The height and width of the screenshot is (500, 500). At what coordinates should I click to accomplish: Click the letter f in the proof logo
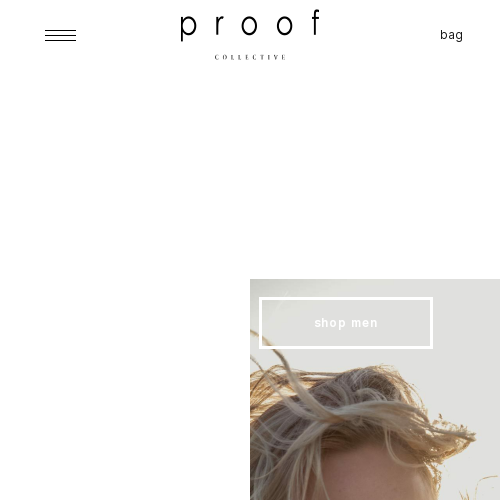(315, 22)
